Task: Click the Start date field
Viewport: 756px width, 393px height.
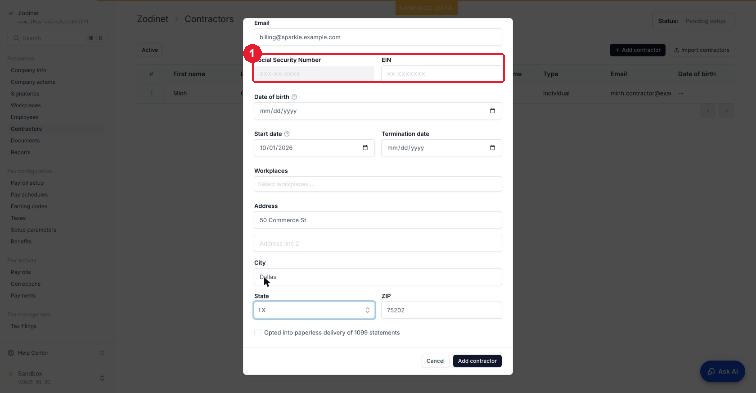Action: pos(314,148)
